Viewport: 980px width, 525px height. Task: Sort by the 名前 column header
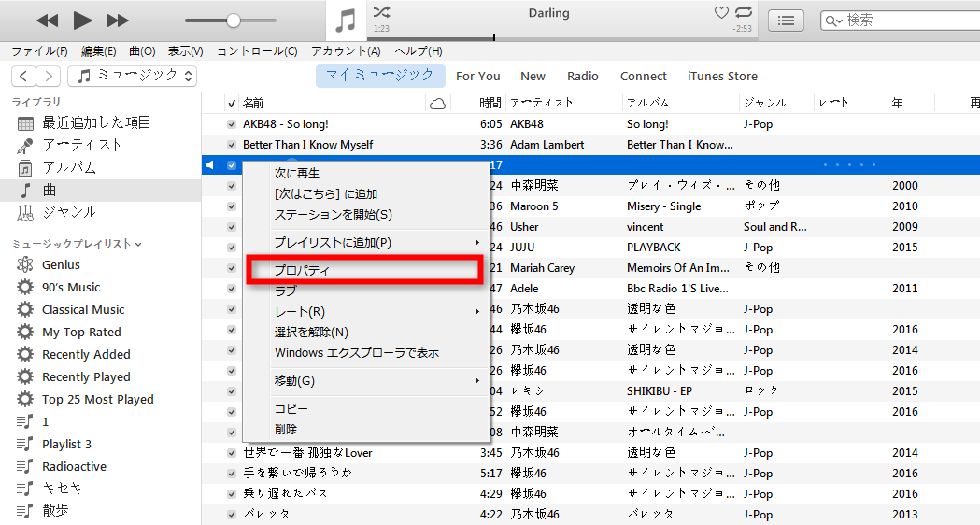click(x=253, y=103)
